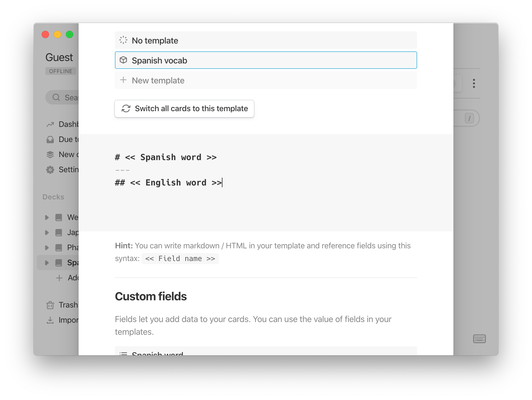Expand the 'Jap' deck arrow

point(47,232)
